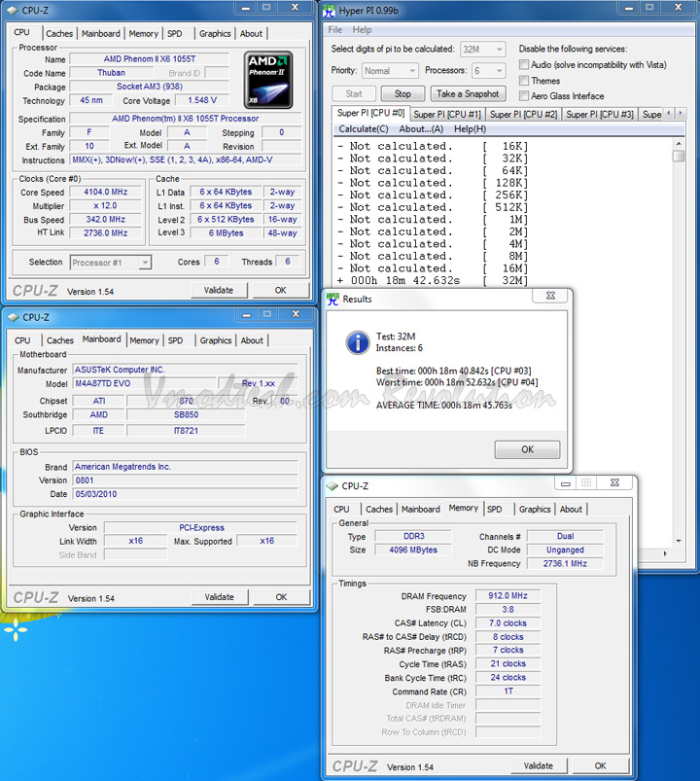Click Validate in Mainboard CPU-Z window
700x781 pixels.
[x=220, y=597]
